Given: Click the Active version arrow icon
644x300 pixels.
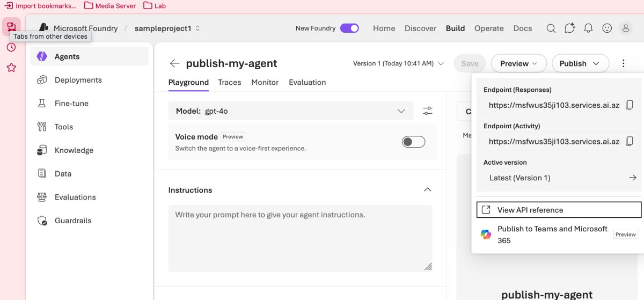Looking at the screenshot, I should (x=633, y=178).
